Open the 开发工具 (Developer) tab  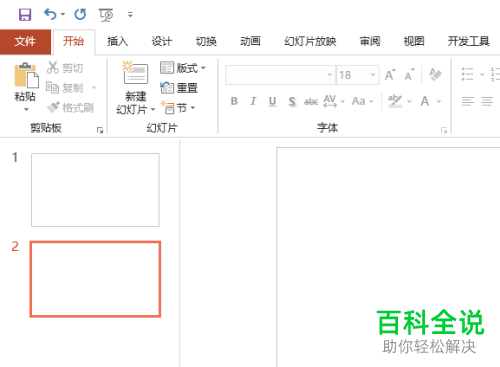(x=468, y=41)
